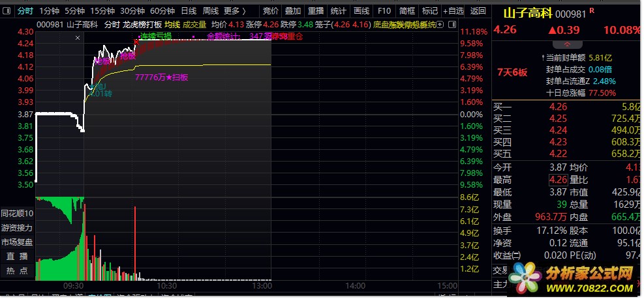Screen dimensions: 644x299
Task: Click the 竞价 toolbar button
Action: 270,11
